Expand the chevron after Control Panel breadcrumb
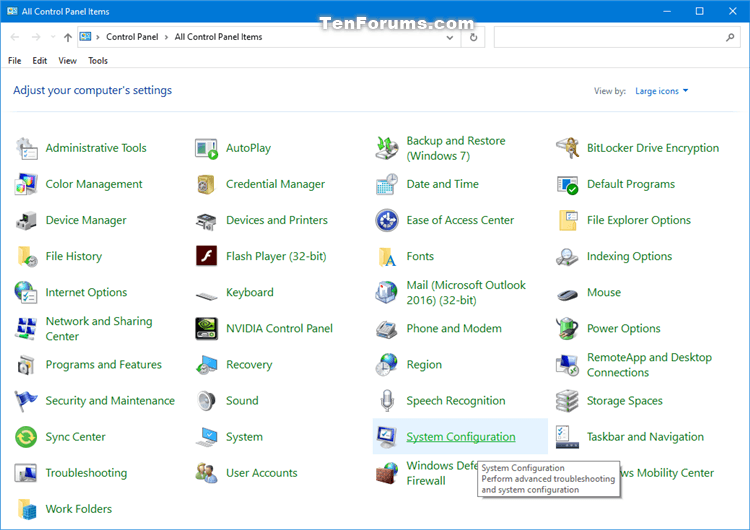The width and height of the screenshot is (750, 530). [x=166, y=37]
